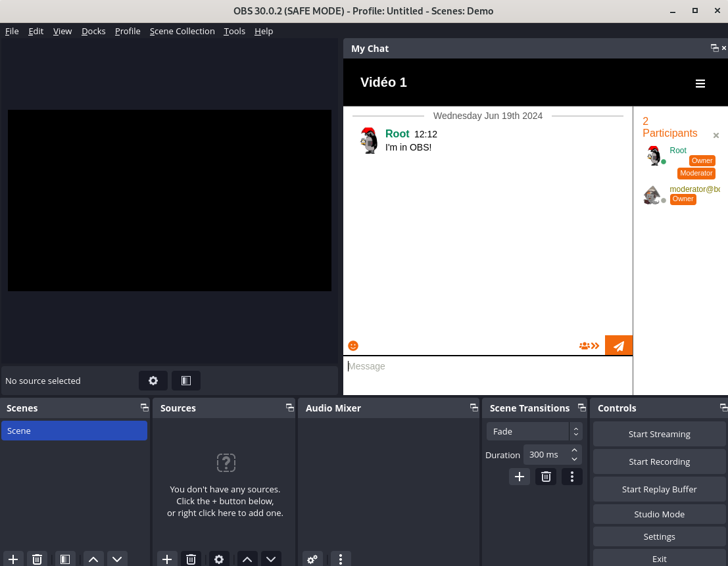Viewport: 728px width, 566px height.
Task: Click the orange send message button
Action: coord(618,346)
